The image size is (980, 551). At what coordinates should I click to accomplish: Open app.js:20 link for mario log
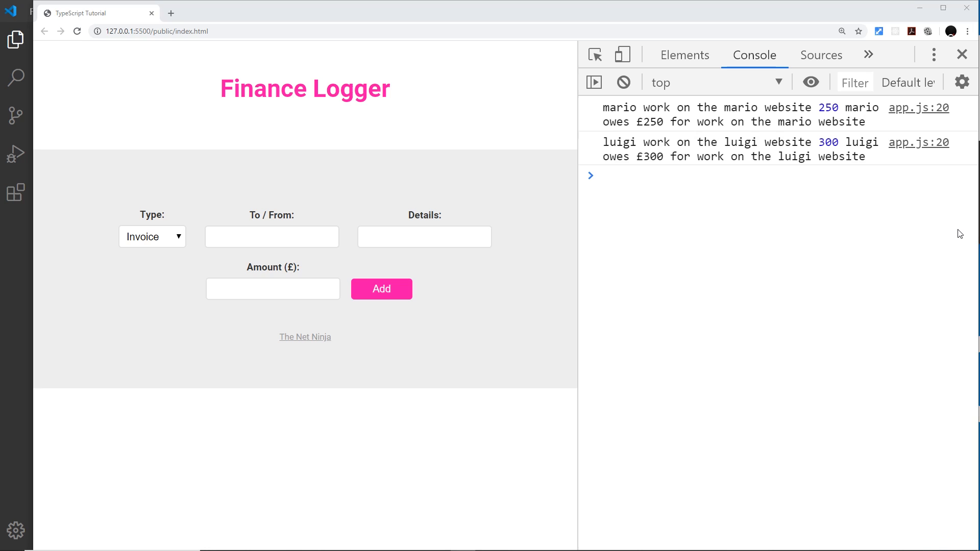pos(919,108)
